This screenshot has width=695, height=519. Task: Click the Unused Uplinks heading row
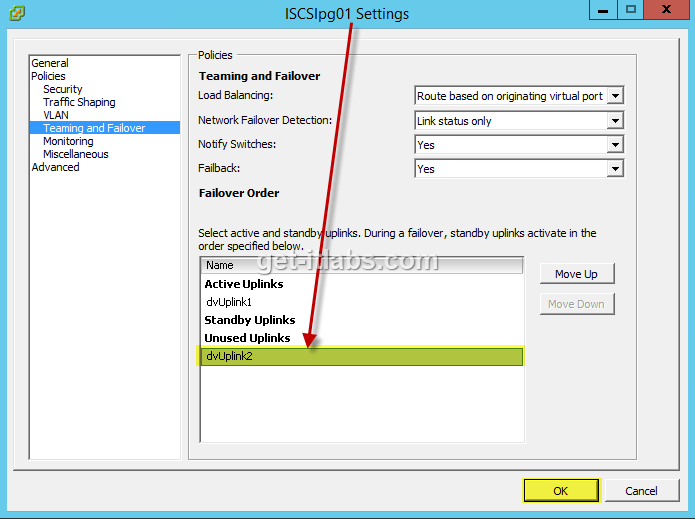coord(362,338)
